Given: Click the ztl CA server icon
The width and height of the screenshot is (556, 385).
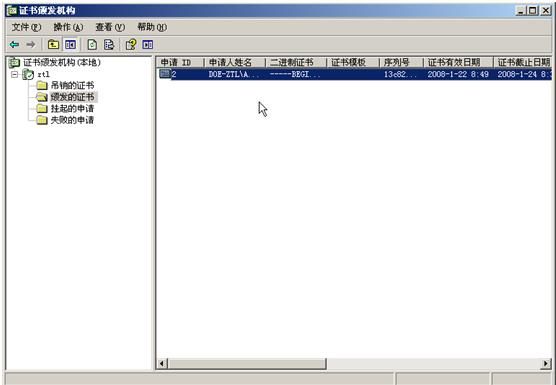Looking at the screenshot, I should click(28, 74).
